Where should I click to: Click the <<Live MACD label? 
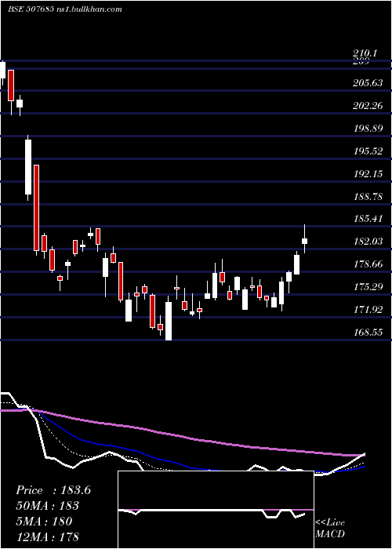tap(330, 529)
